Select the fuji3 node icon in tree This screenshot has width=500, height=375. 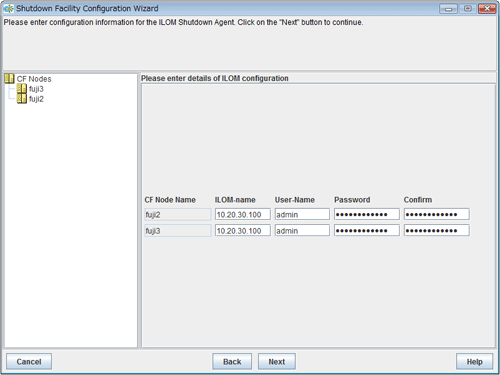click(22, 89)
